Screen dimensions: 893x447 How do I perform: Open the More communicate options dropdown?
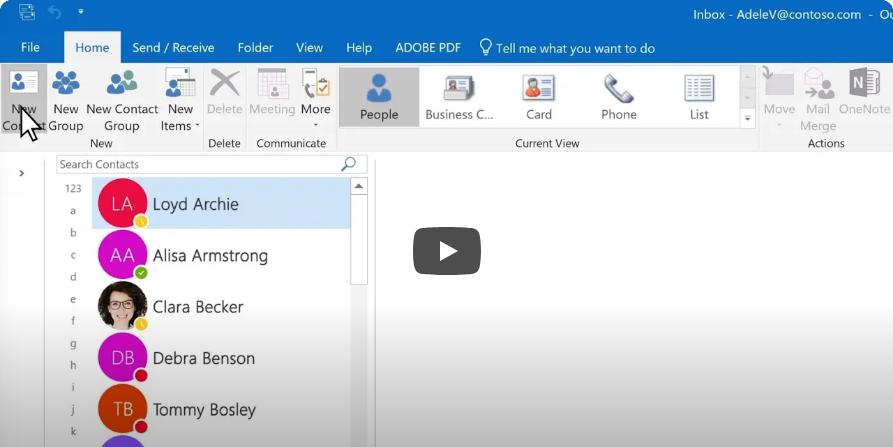coord(316,100)
